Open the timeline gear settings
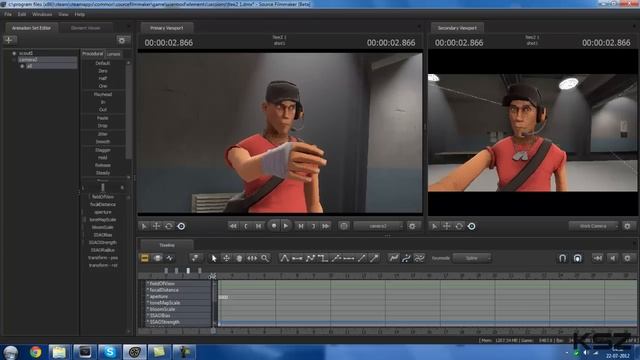Screen dimensions: 640x360 (x=628, y=258)
